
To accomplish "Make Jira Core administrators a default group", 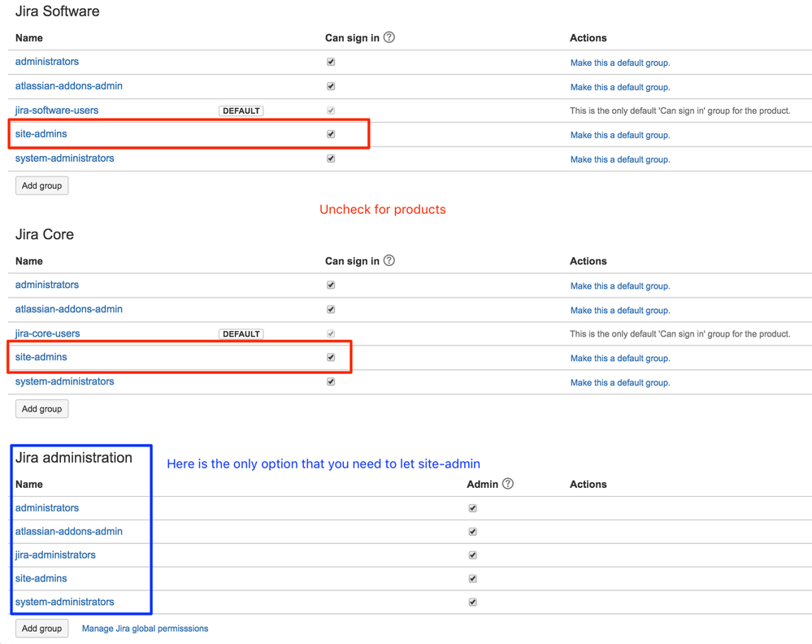I will (x=620, y=286).
